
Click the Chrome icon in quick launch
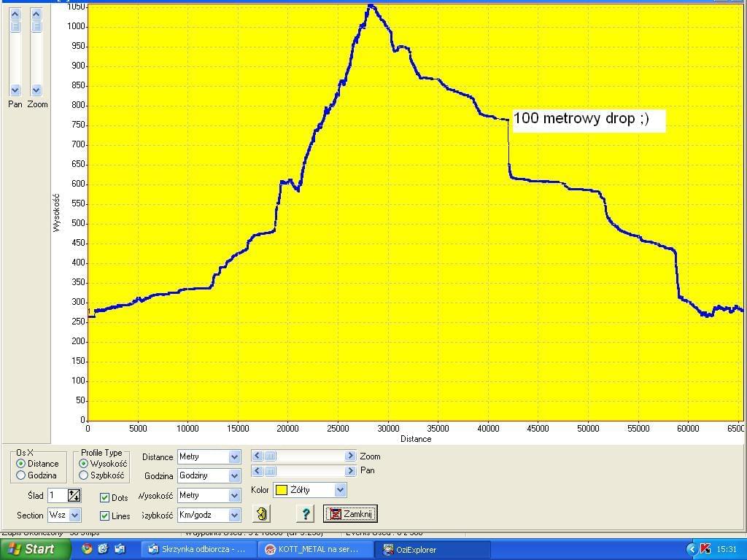coord(87,549)
